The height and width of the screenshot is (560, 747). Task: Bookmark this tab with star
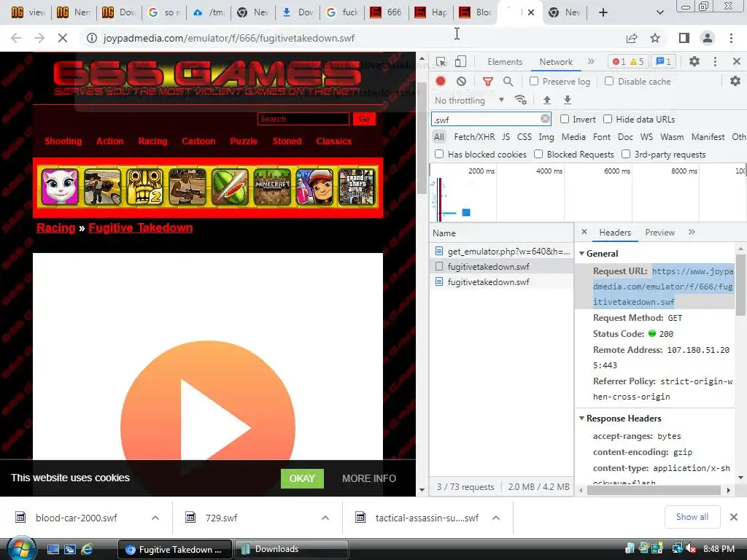(x=655, y=38)
